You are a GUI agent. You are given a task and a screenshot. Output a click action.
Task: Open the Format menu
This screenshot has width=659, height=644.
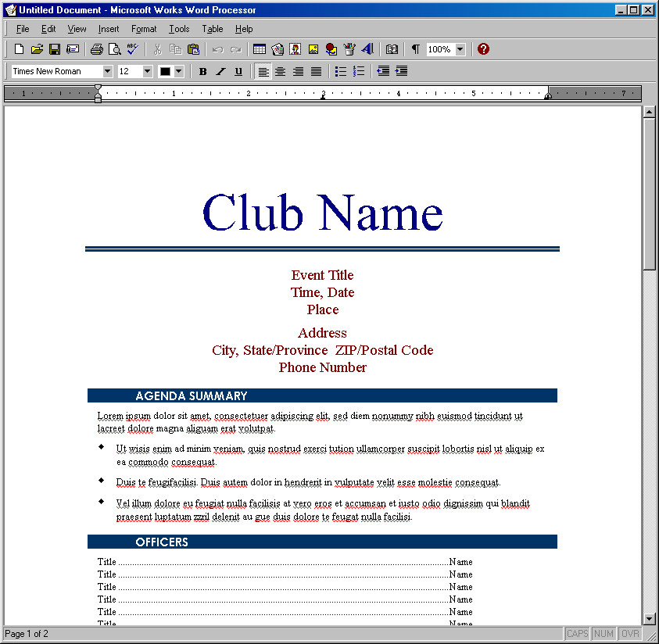click(144, 29)
